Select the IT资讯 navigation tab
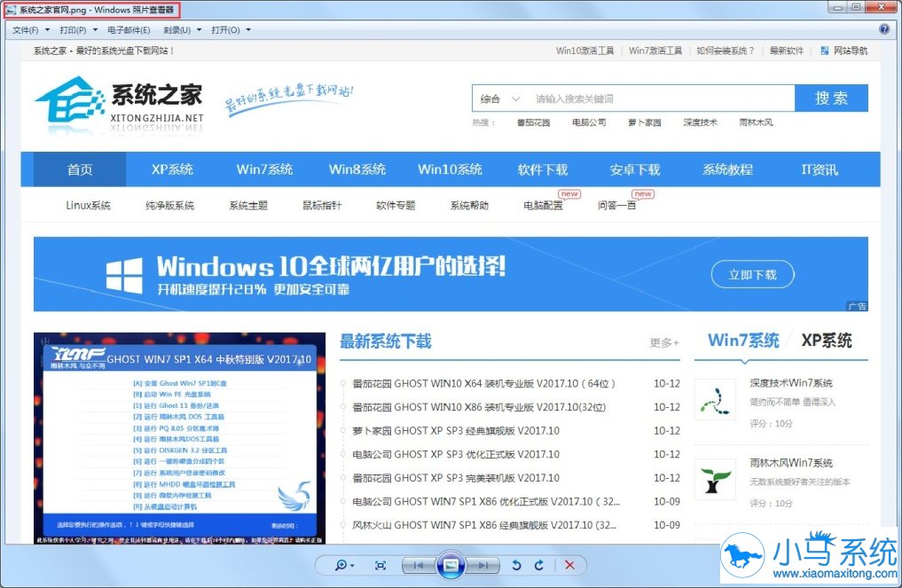The width and height of the screenshot is (902, 588). (820, 169)
